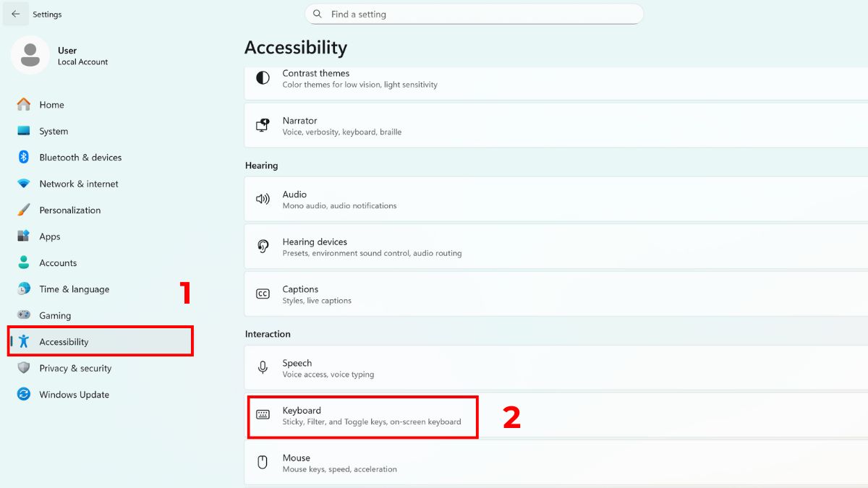The width and height of the screenshot is (868, 488).
Task: Open the Hearing devices entry
Action: tap(262, 246)
